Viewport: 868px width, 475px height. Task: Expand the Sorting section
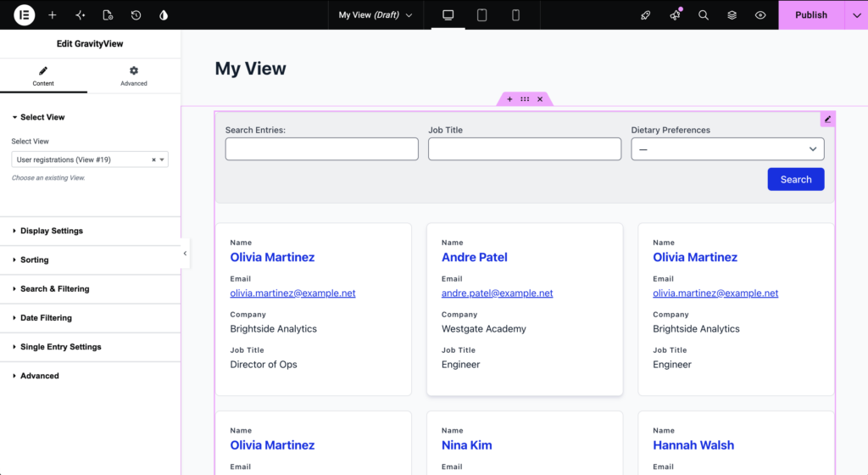(90, 260)
